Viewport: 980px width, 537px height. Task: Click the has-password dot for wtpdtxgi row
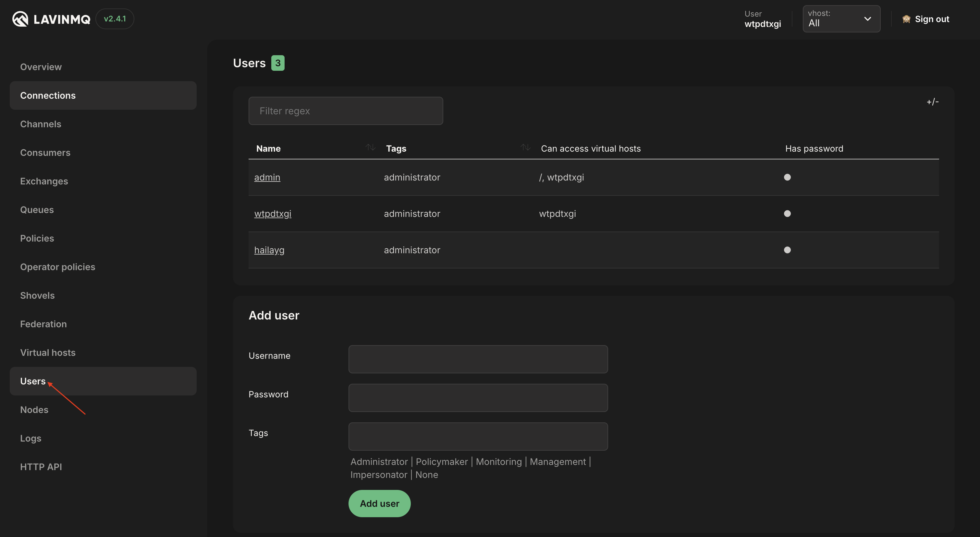pos(787,214)
